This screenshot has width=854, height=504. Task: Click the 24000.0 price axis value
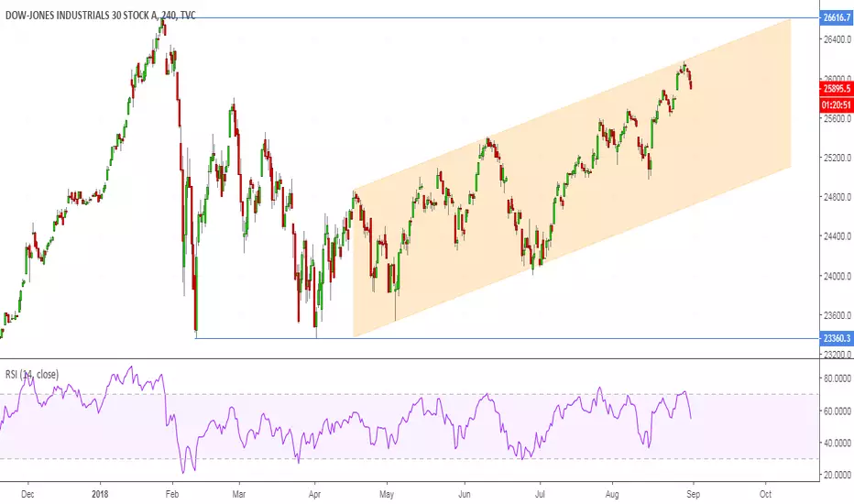838,276
